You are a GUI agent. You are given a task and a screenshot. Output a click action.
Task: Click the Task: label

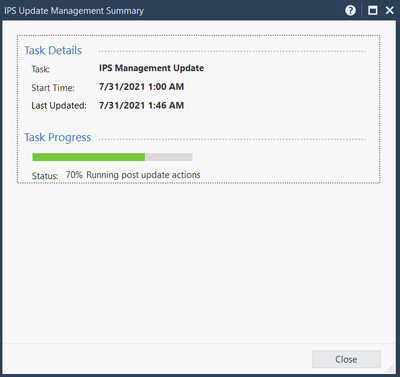[40, 69]
